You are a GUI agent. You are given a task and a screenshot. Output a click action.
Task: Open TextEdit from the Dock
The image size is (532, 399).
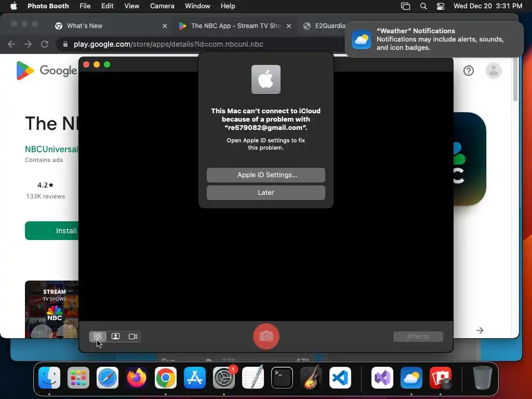click(253, 378)
